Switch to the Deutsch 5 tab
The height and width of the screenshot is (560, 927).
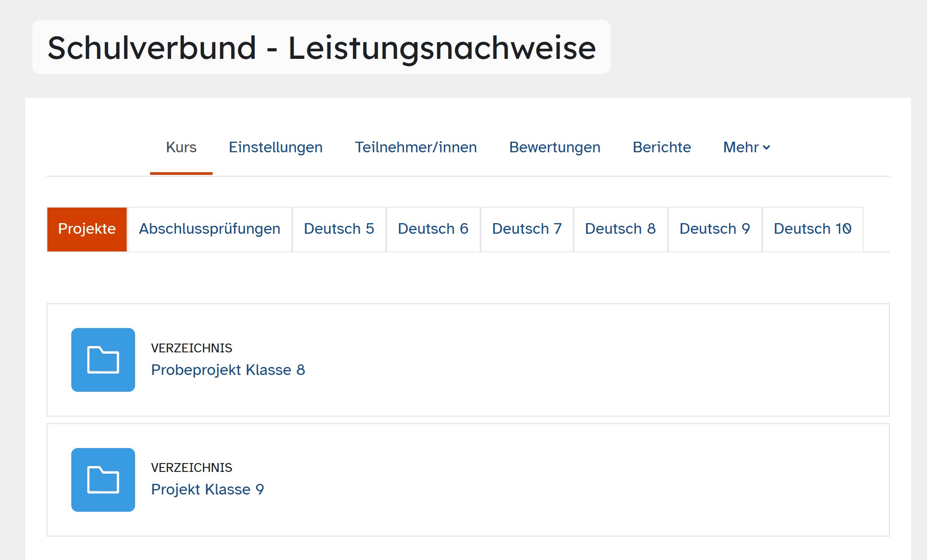point(339,229)
